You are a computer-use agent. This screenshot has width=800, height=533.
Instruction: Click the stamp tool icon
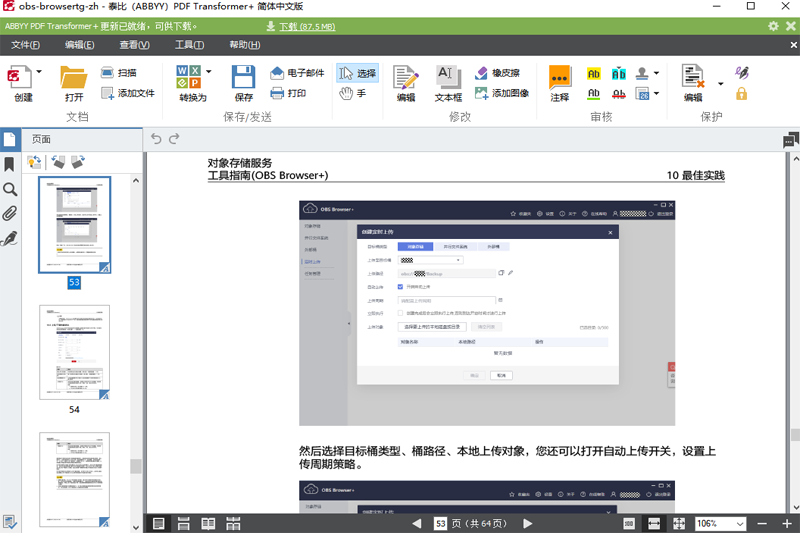tap(642, 73)
